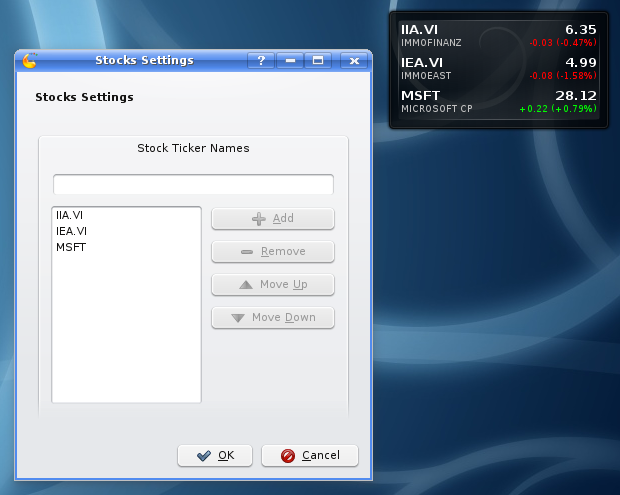Image resolution: width=620 pixels, height=495 pixels.
Task: Focus the stock ticker name input field
Action: tap(193, 184)
